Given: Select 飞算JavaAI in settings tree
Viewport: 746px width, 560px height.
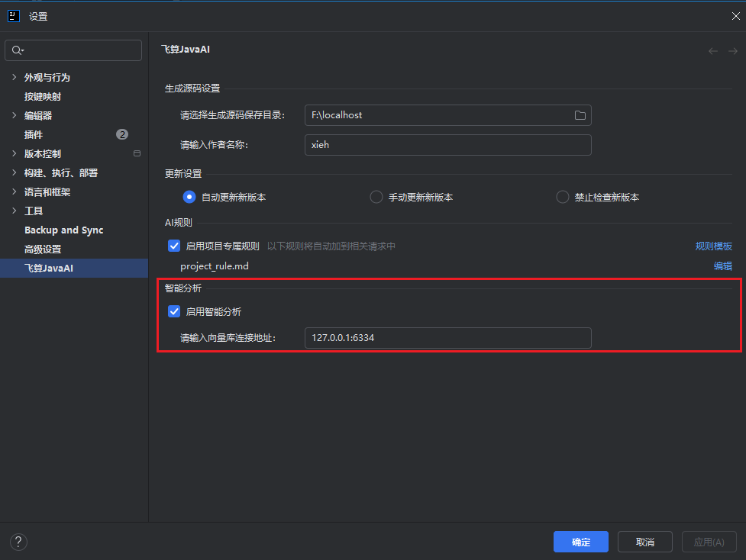Looking at the screenshot, I should coord(74,268).
